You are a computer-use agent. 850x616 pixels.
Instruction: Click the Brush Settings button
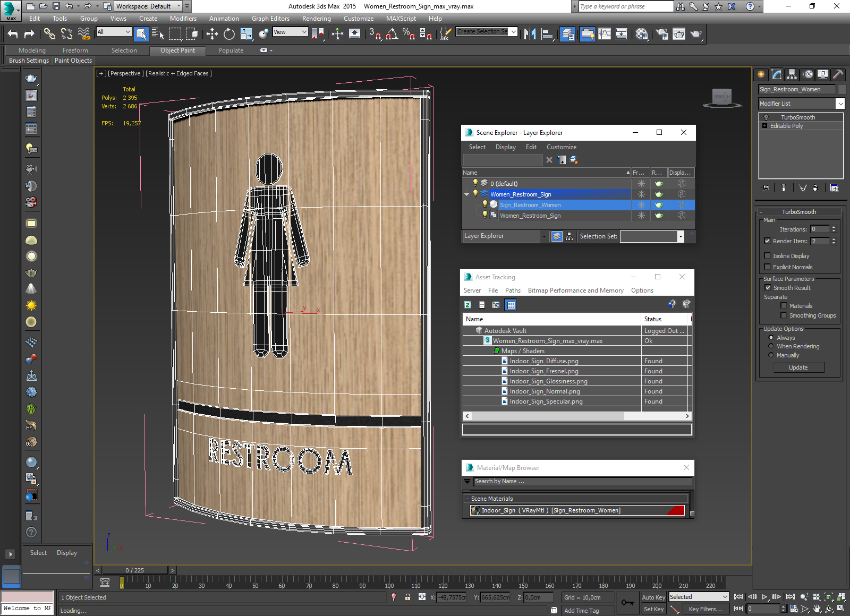[x=29, y=61]
